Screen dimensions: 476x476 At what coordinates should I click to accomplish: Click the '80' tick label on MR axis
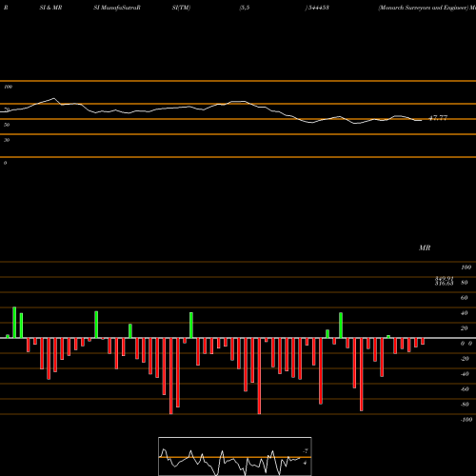coord(465,283)
